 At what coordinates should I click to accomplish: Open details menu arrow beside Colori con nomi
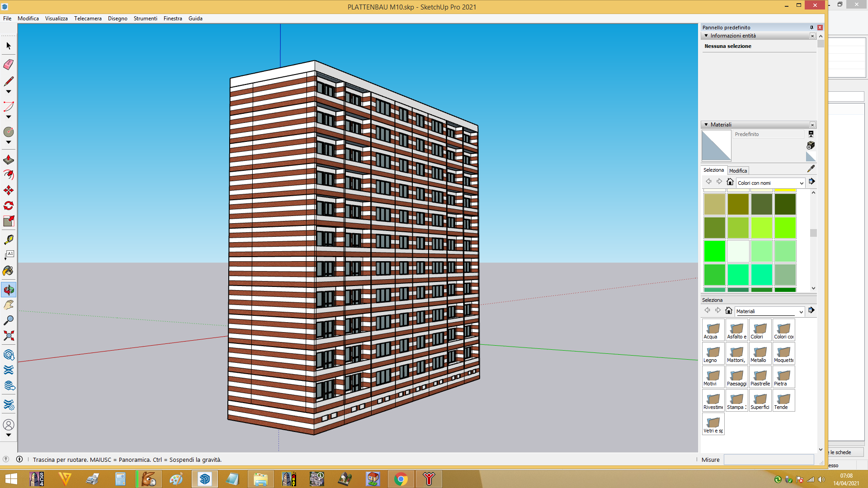pos(811,182)
